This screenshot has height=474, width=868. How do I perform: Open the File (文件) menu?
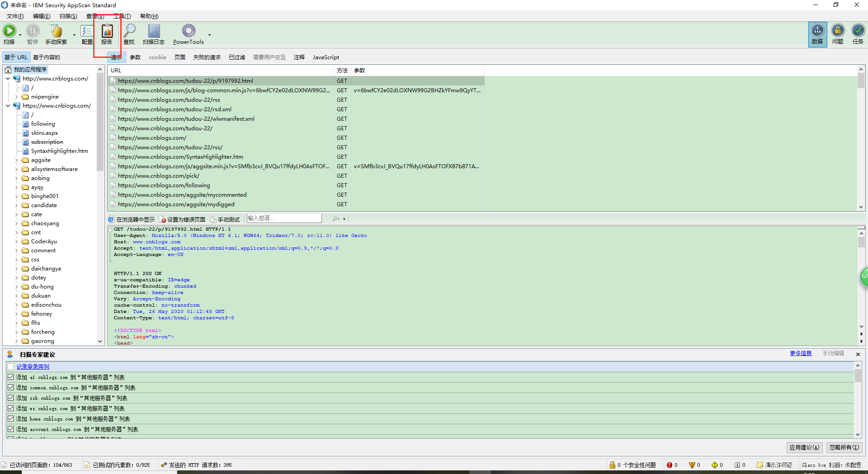pyautogui.click(x=15, y=16)
